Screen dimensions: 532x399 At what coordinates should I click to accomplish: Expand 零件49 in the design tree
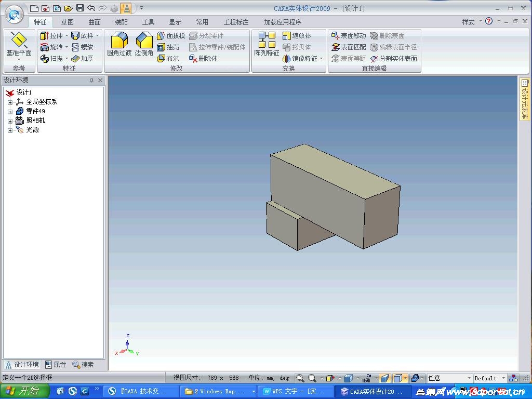[10, 111]
